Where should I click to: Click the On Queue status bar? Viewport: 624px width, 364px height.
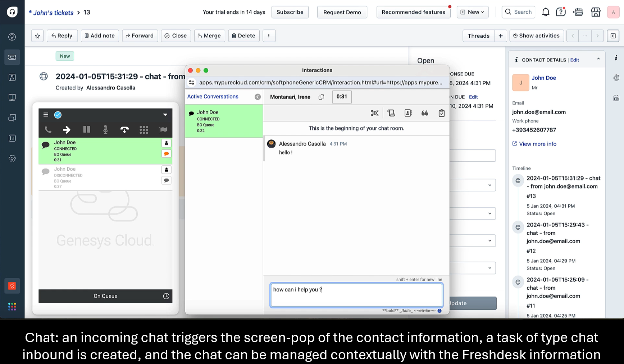point(105,296)
